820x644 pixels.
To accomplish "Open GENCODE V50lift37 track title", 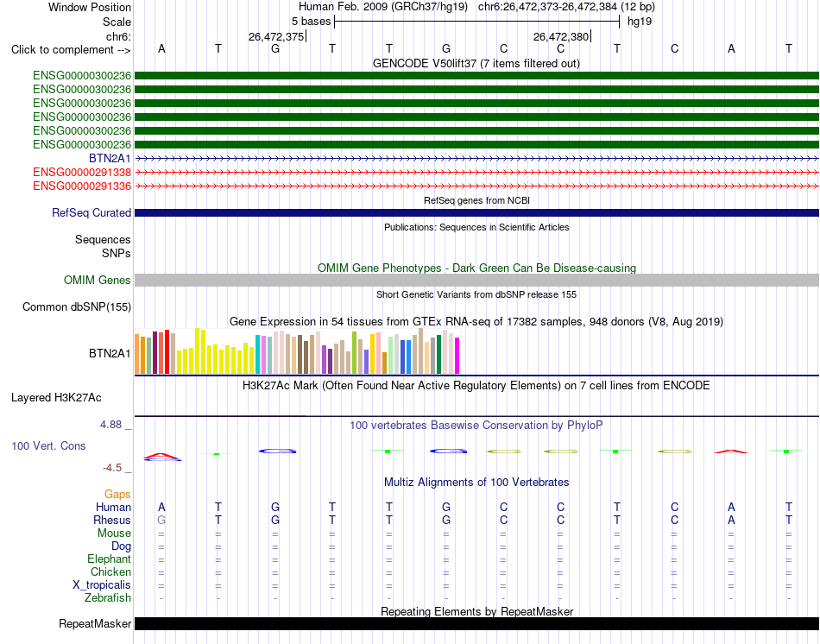I will click(476, 63).
